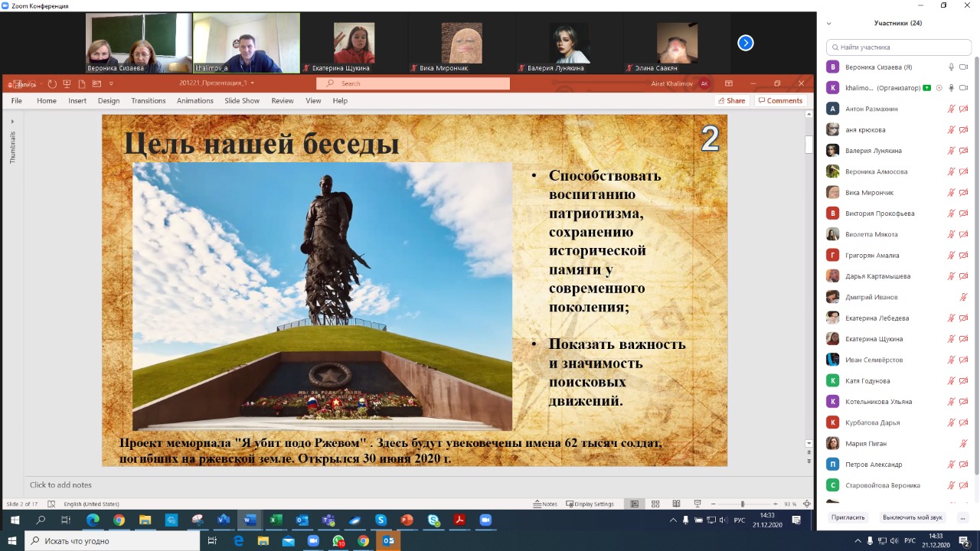The width and height of the screenshot is (980, 551).
Task: Start the Slide Show from status bar icon
Action: [x=697, y=504]
